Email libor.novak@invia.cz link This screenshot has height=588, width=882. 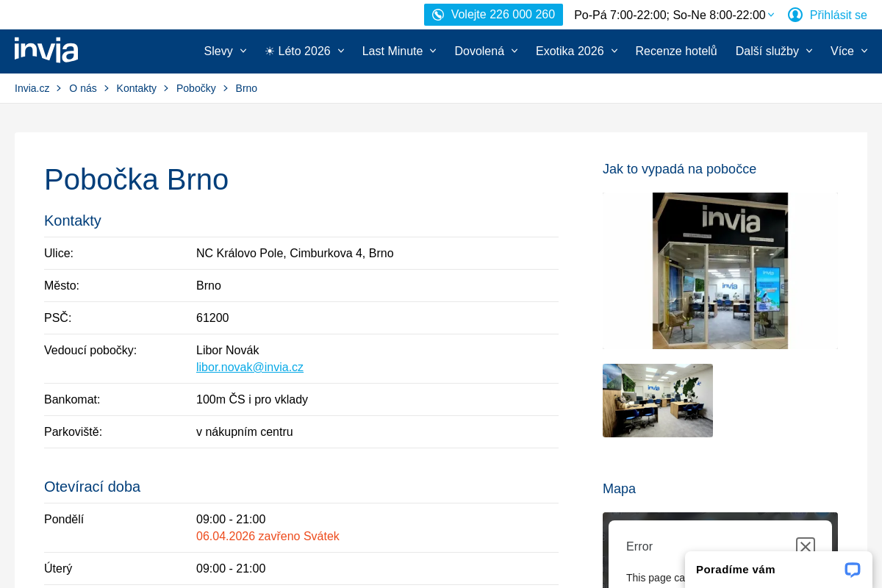coord(250,367)
